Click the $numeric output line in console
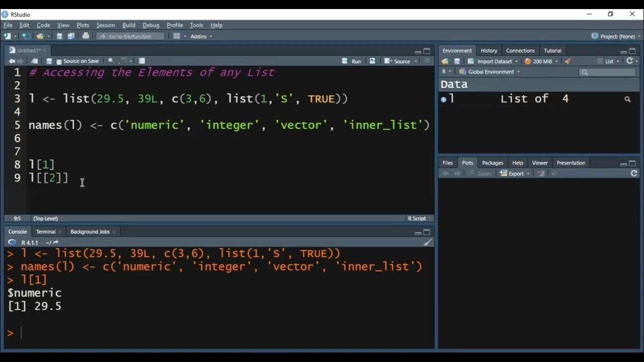The height and width of the screenshot is (362, 644). [x=35, y=293]
